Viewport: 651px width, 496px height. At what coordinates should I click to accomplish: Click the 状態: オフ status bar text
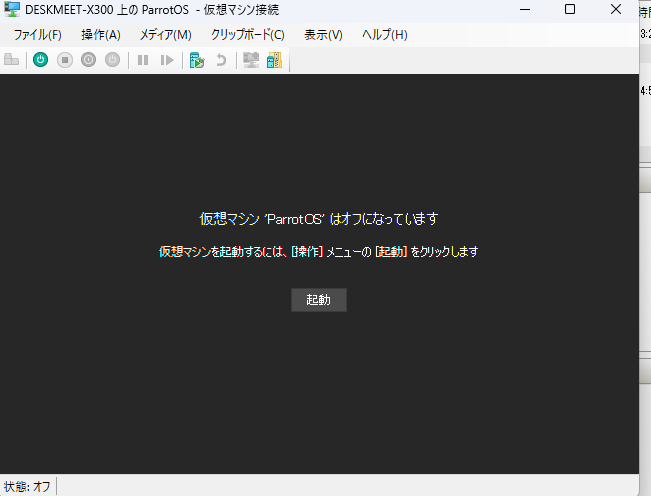click(28, 486)
